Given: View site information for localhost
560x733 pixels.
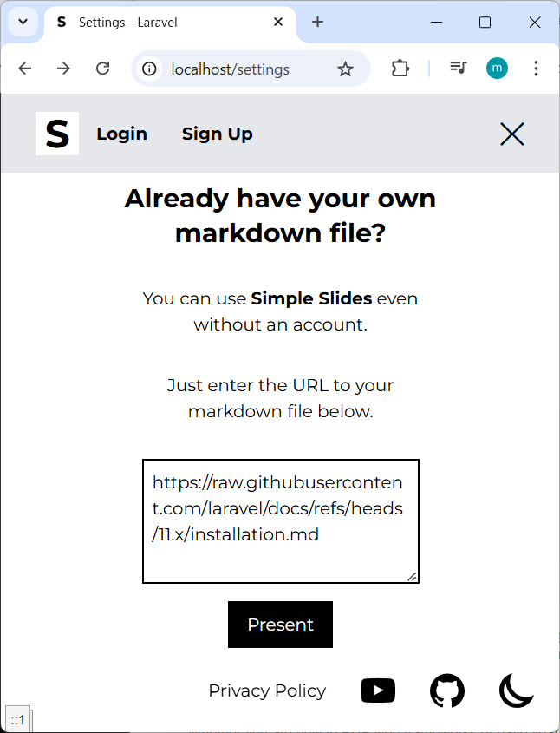Looking at the screenshot, I should point(150,69).
